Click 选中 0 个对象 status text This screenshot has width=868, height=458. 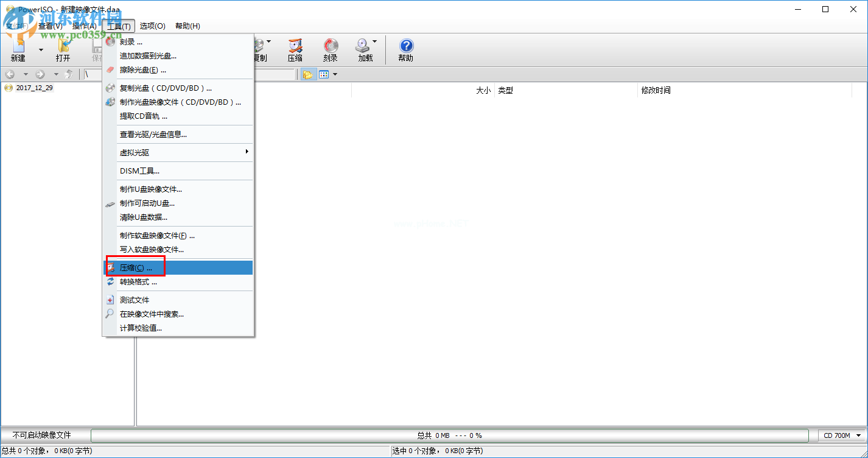tap(438, 451)
